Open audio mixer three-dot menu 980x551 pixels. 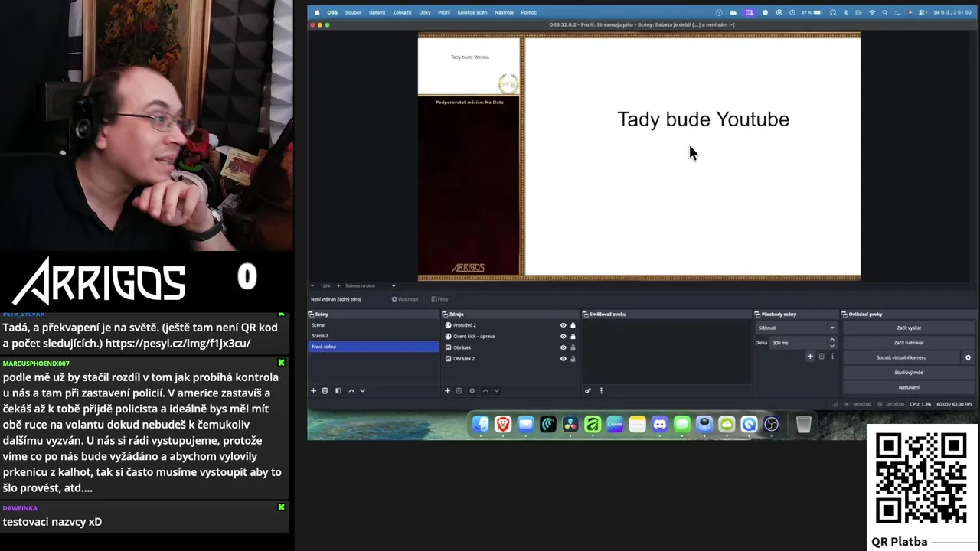(601, 391)
